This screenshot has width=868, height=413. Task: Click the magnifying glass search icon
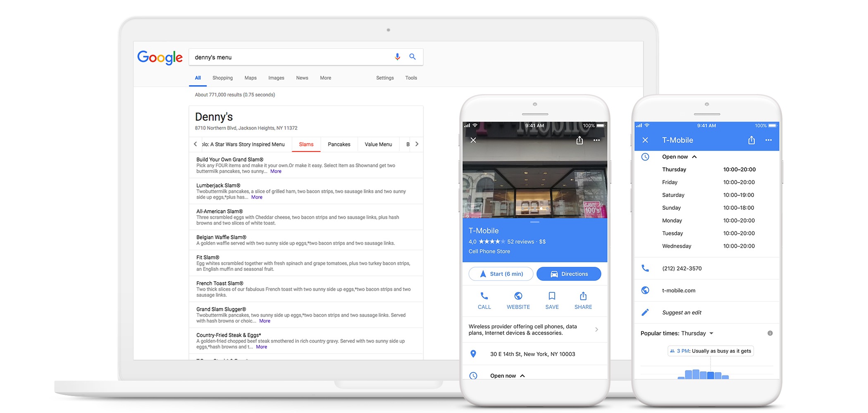click(x=413, y=57)
